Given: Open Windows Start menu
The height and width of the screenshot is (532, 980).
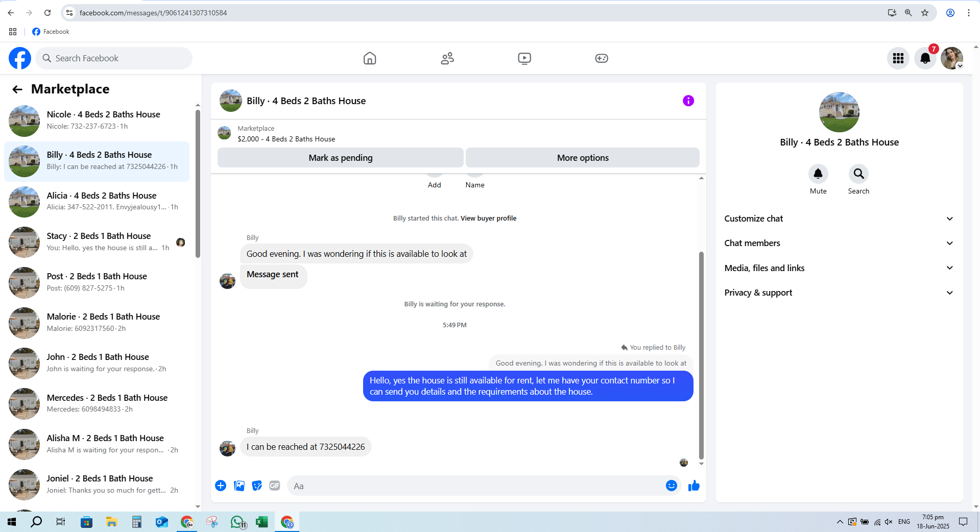Looking at the screenshot, I should (12, 522).
